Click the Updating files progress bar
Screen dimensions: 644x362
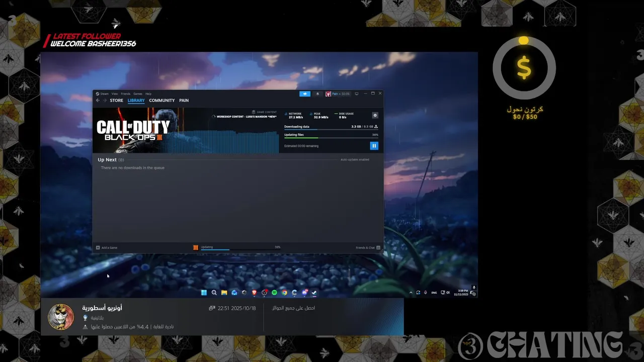[331, 138]
